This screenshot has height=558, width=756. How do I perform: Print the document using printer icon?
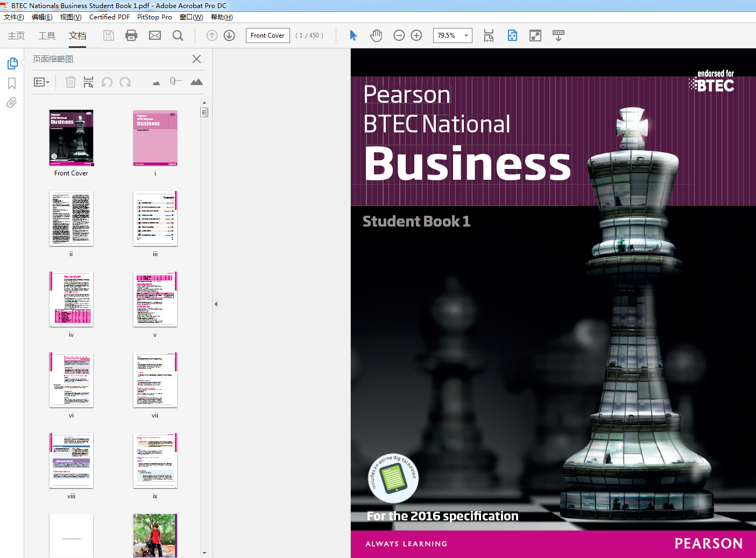tap(131, 36)
